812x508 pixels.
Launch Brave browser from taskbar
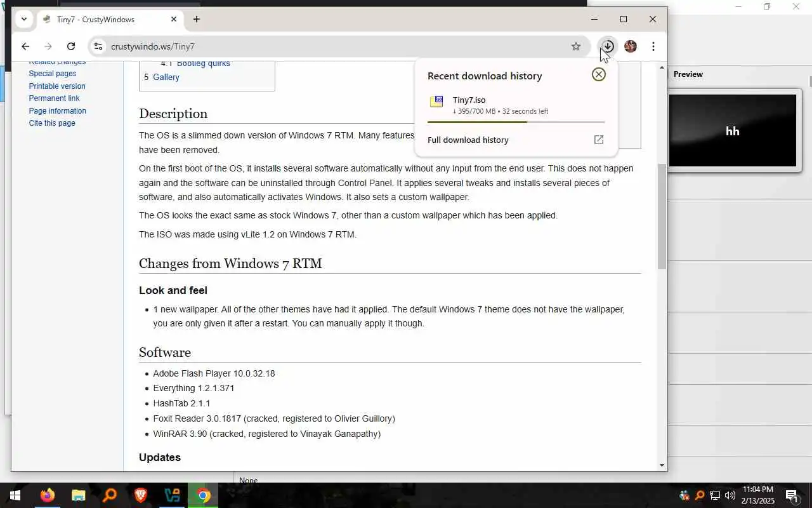[141, 495]
